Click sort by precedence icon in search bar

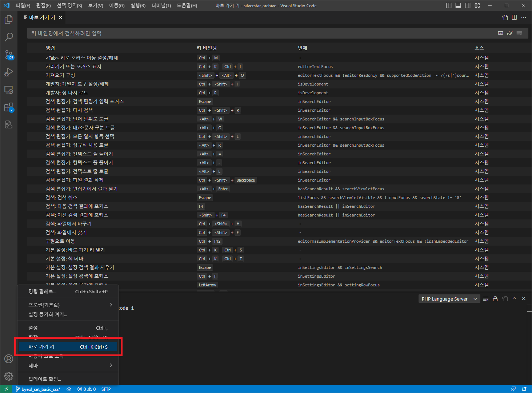pos(510,33)
